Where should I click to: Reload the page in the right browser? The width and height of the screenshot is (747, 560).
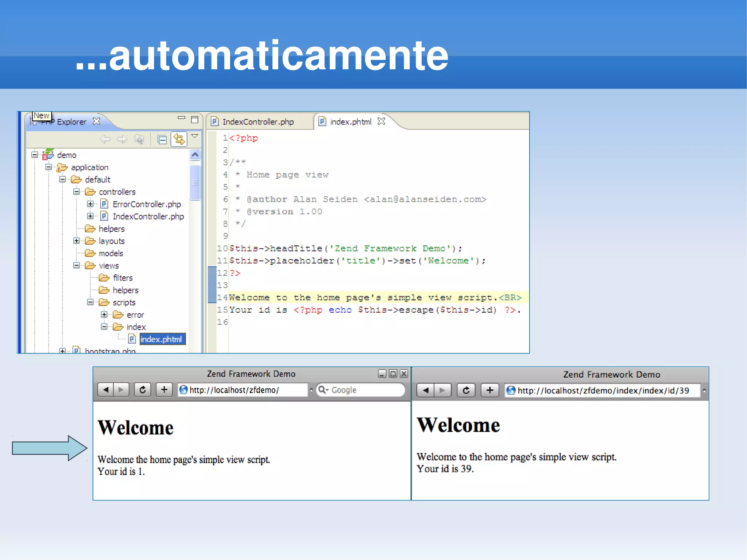coord(466,390)
